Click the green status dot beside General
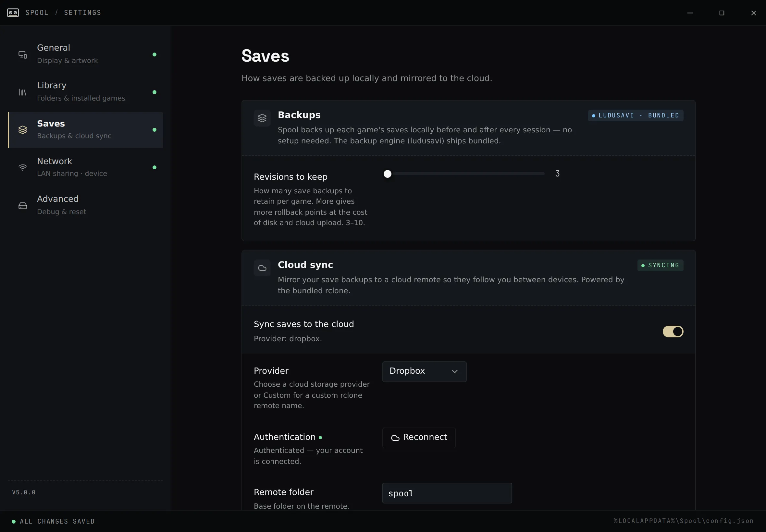 click(154, 54)
